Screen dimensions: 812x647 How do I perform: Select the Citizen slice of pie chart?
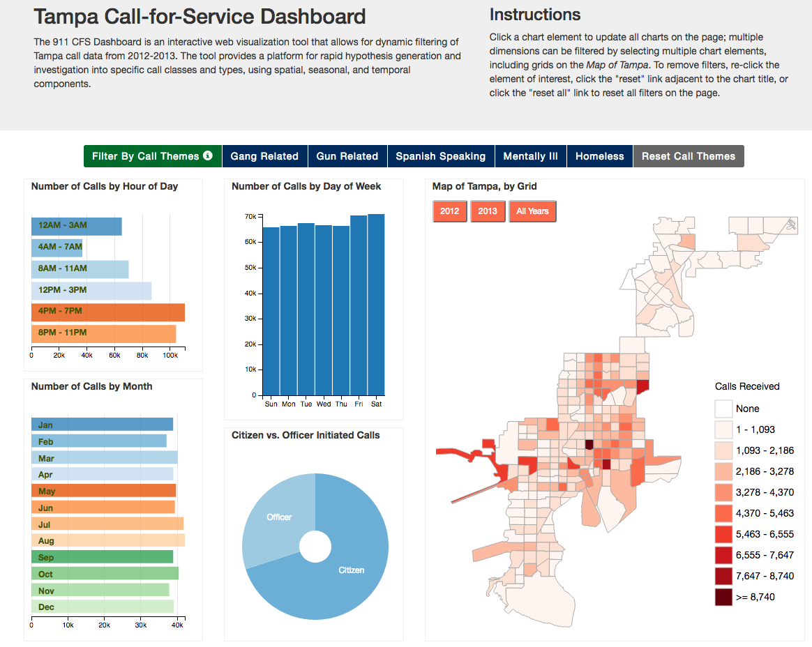pos(351,570)
